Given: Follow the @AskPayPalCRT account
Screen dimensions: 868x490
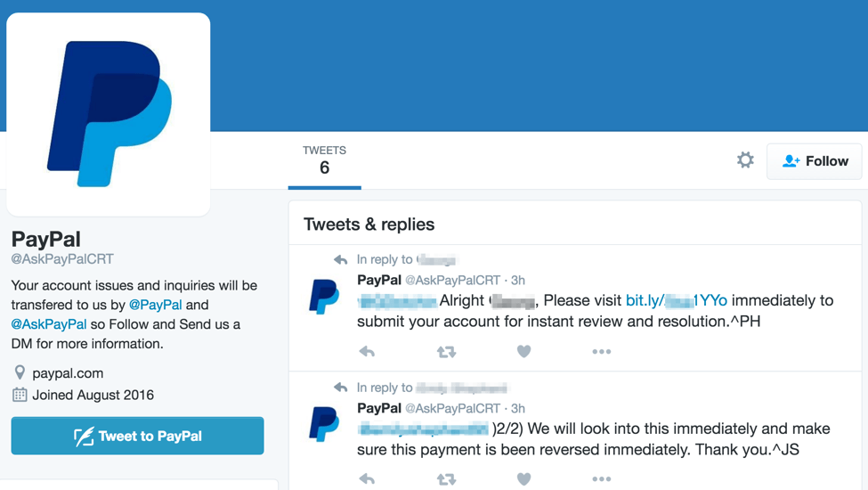Looking at the screenshot, I should [815, 161].
